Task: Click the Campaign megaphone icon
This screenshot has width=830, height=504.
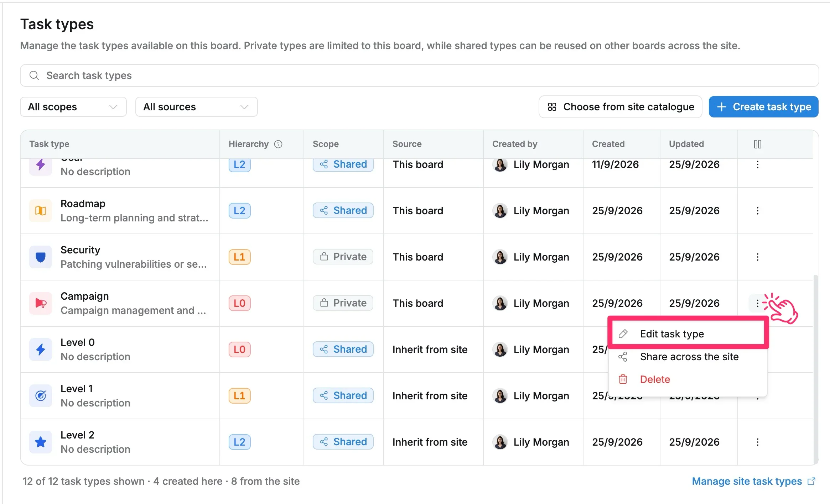Action: [41, 303]
